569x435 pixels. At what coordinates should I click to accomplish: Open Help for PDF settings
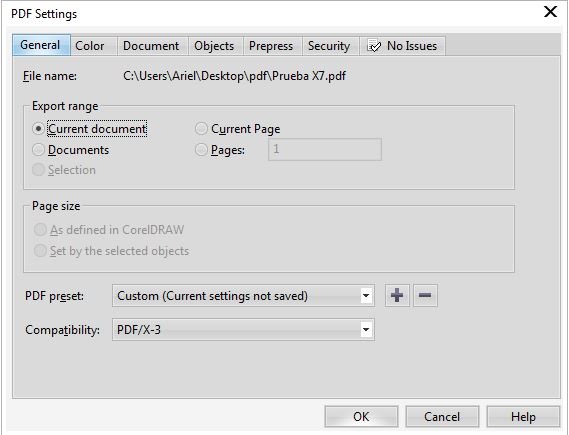click(x=523, y=416)
